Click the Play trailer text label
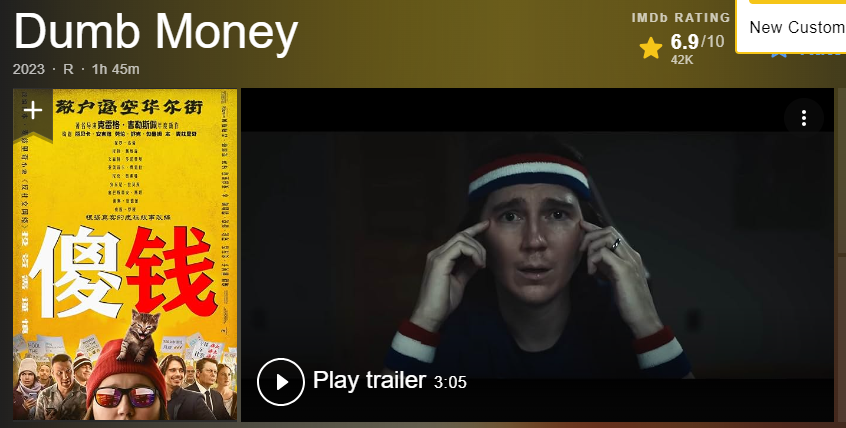 point(369,381)
